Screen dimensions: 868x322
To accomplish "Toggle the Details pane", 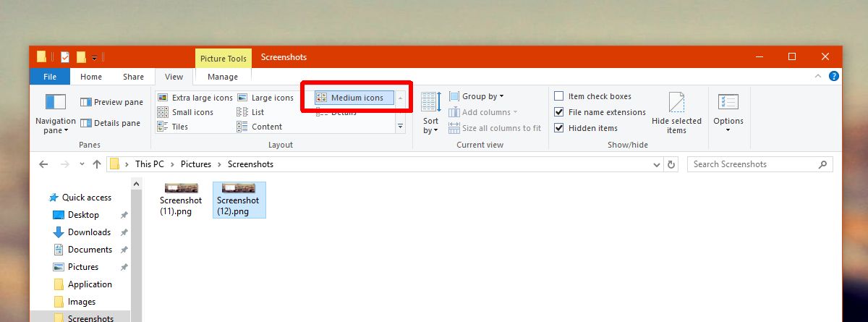I will tap(110, 123).
